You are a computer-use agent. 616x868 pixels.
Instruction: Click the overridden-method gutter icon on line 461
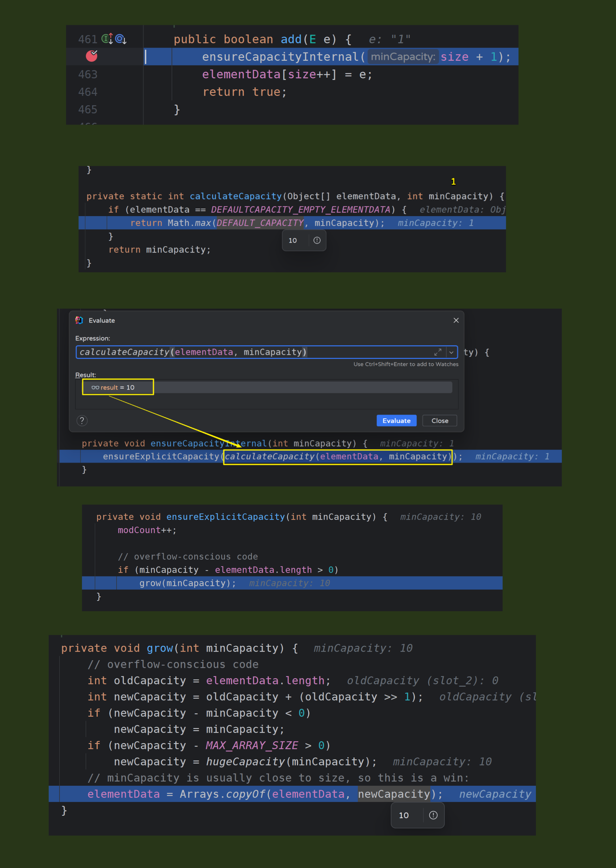click(121, 39)
